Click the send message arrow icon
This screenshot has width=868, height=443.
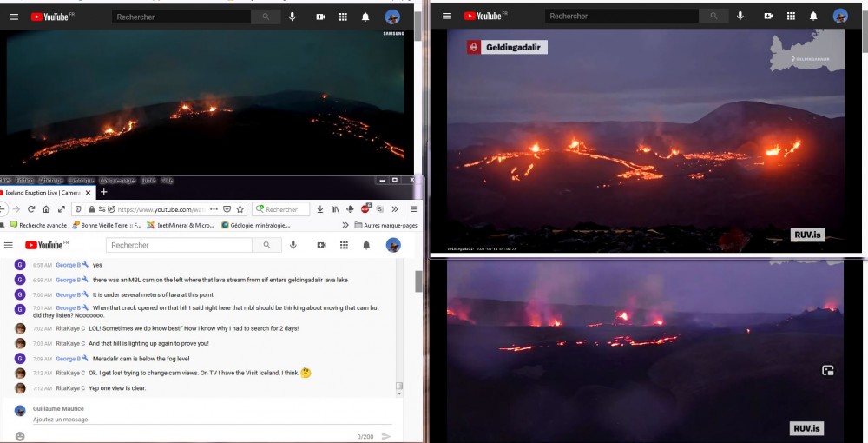coord(386,436)
